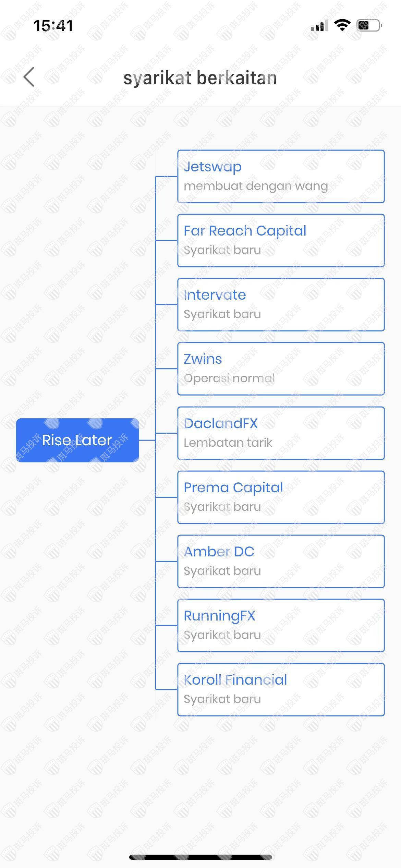The image size is (401, 868).
Task: Tap the home indicator bar
Action: pyautogui.click(x=200, y=857)
